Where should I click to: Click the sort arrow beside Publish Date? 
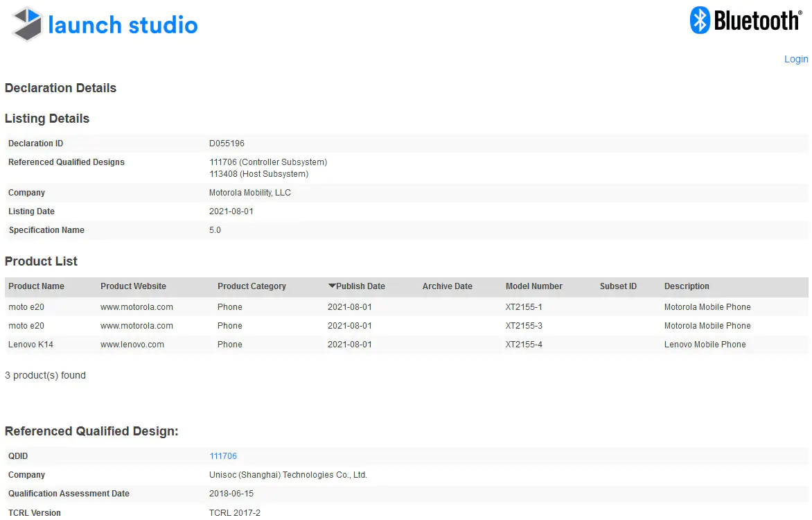pos(332,286)
